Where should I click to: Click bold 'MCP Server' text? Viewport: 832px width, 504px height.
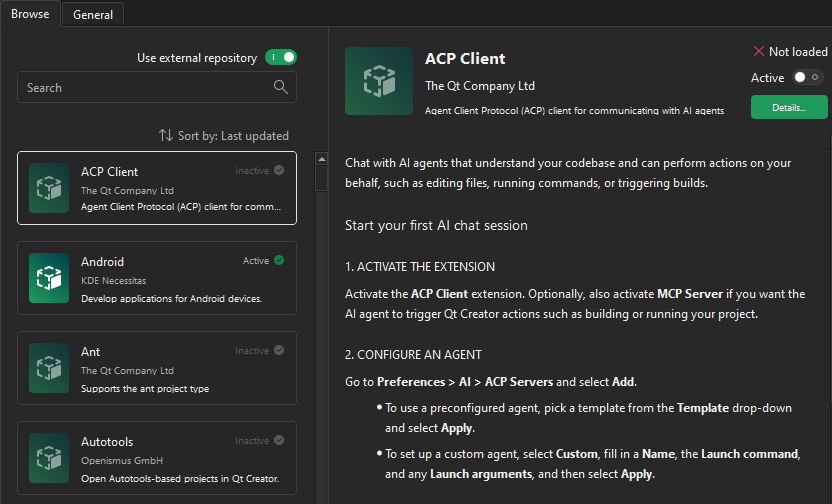690,294
